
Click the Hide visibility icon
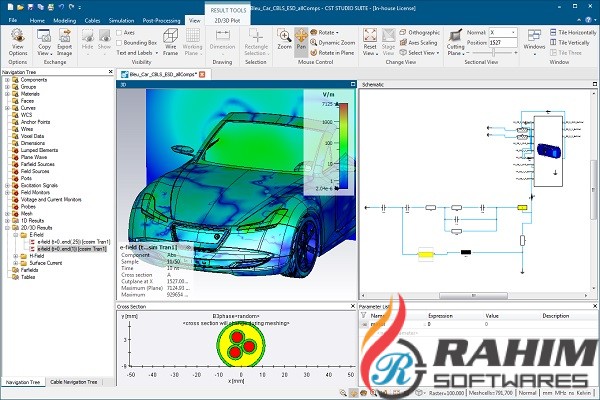coord(88,41)
